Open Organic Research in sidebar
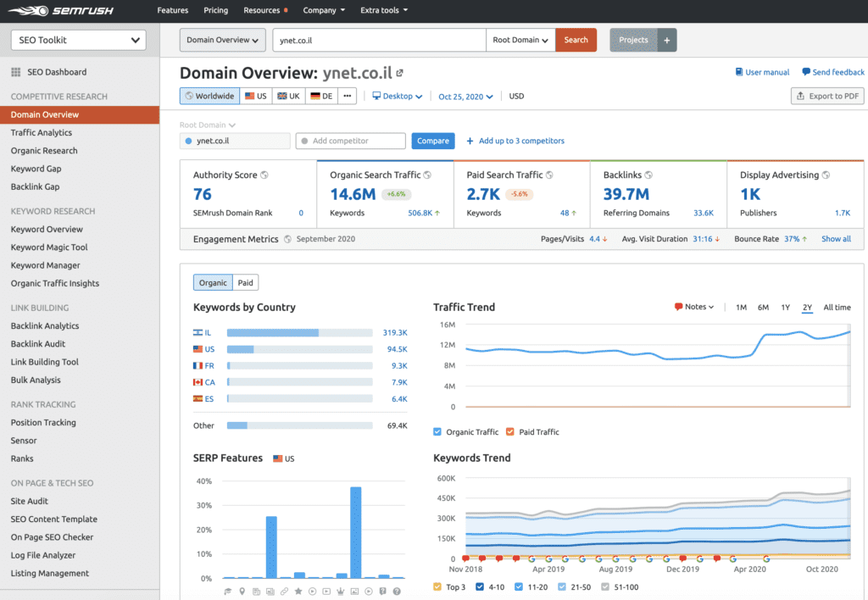This screenshot has height=600, width=868. click(44, 151)
